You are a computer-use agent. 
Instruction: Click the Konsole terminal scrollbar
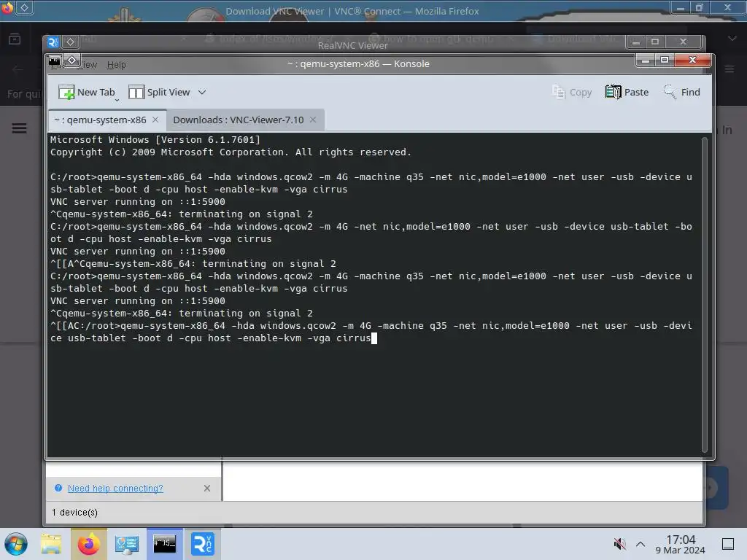click(705, 295)
